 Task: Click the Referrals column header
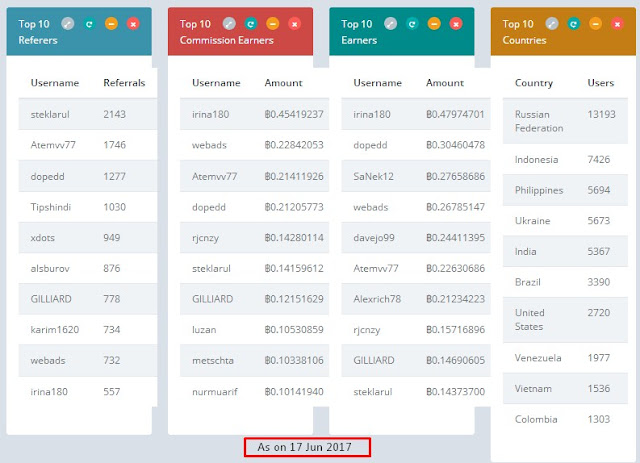coord(124,83)
